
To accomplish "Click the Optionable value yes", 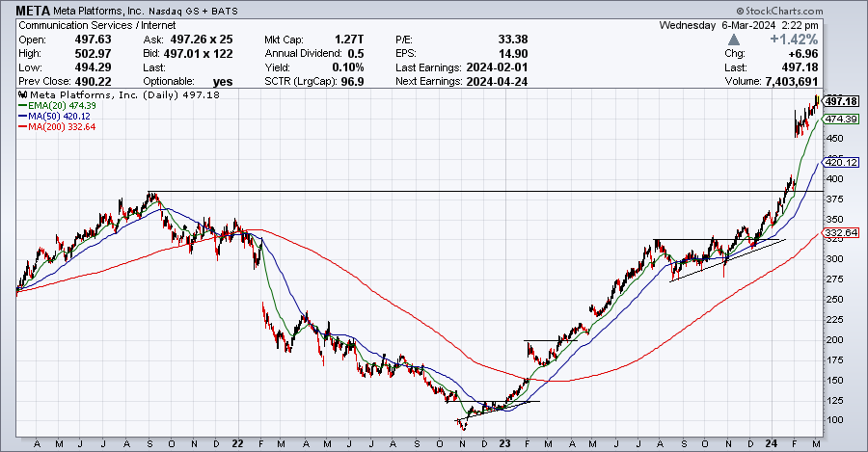I will click(223, 81).
